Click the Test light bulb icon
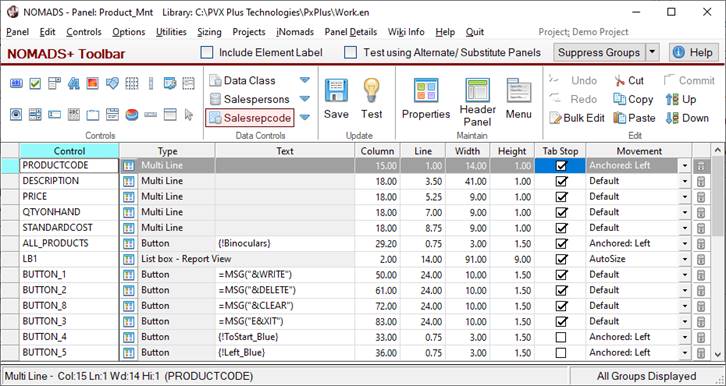The image size is (726, 386). coord(371,90)
